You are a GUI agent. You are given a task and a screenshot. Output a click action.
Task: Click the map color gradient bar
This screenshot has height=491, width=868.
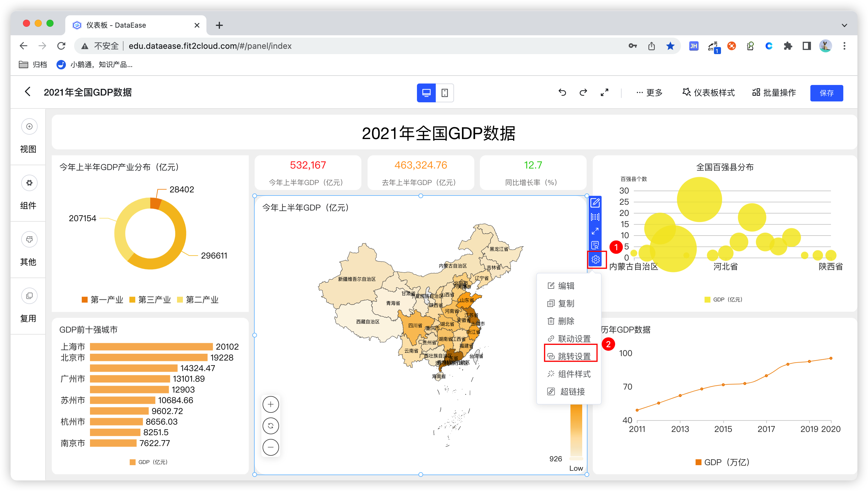(x=576, y=430)
